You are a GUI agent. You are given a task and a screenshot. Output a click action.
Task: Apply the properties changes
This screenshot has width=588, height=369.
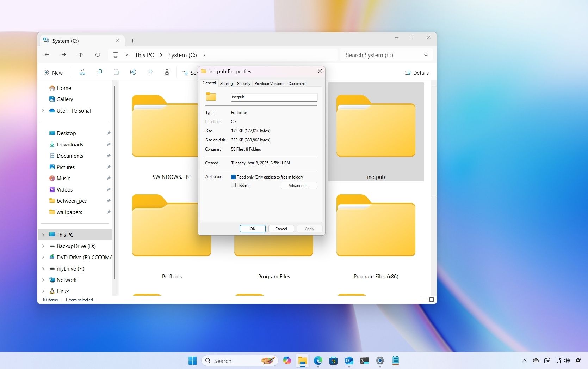point(309,229)
